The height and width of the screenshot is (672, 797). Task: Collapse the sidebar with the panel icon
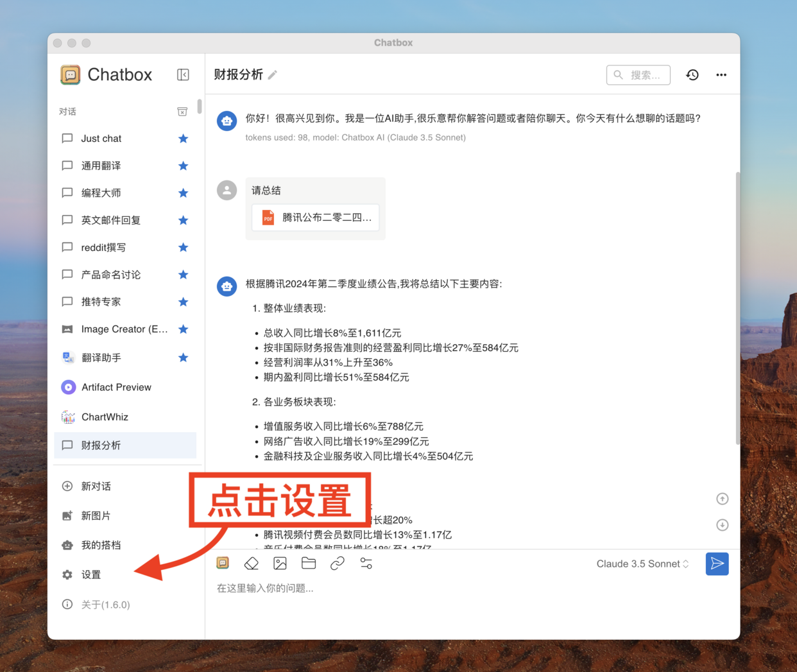click(x=183, y=75)
